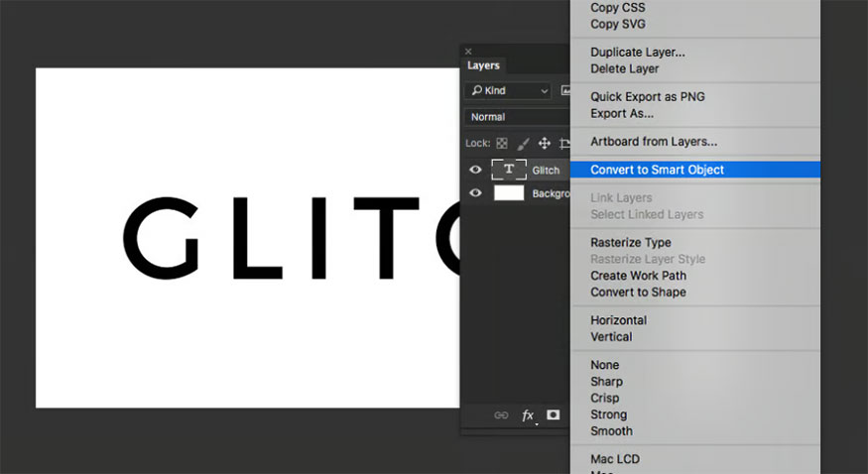This screenshot has height=474, width=868.
Task: Select Quick Export as PNG
Action: point(648,97)
